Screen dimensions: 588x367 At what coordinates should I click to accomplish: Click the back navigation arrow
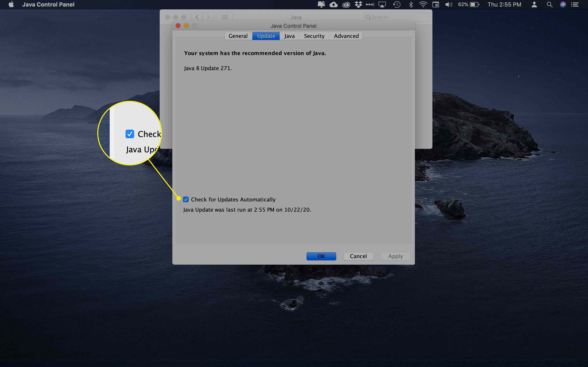(198, 17)
